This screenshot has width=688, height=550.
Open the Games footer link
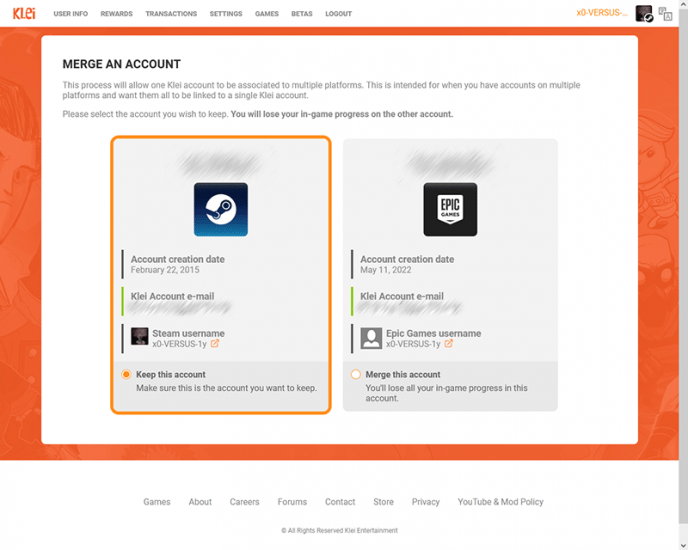[x=157, y=502]
